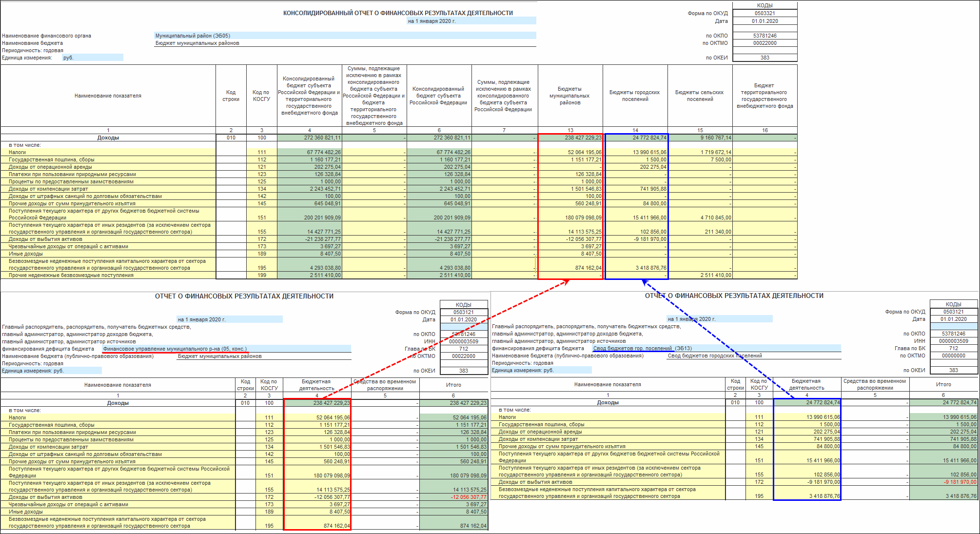Click OKTMO code 00000000 in lower-right report
The image size is (980, 534).
click(953, 356)
